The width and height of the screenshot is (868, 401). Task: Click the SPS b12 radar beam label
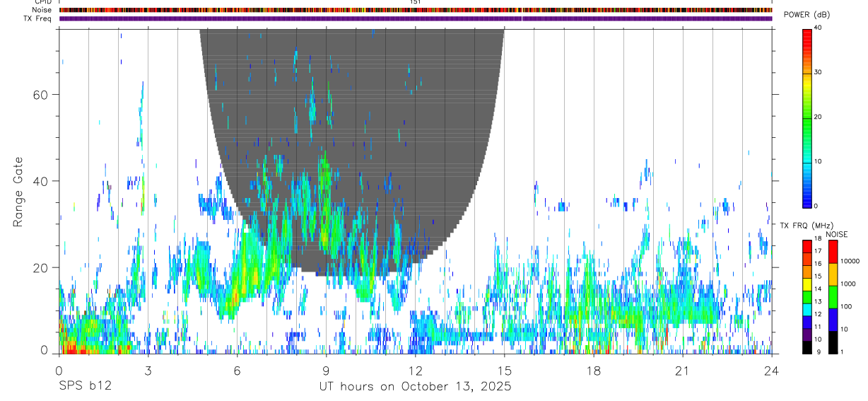click(x=85, y=387)
